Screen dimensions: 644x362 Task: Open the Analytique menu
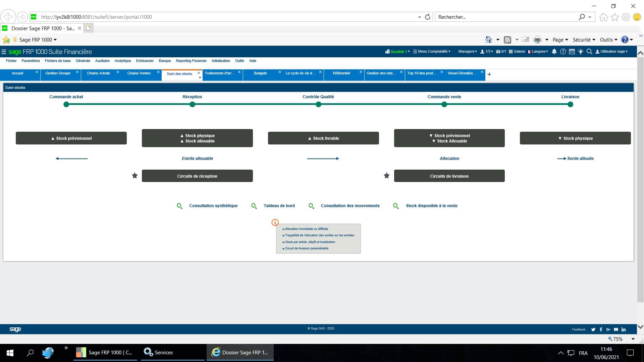[x=123, y=61]
